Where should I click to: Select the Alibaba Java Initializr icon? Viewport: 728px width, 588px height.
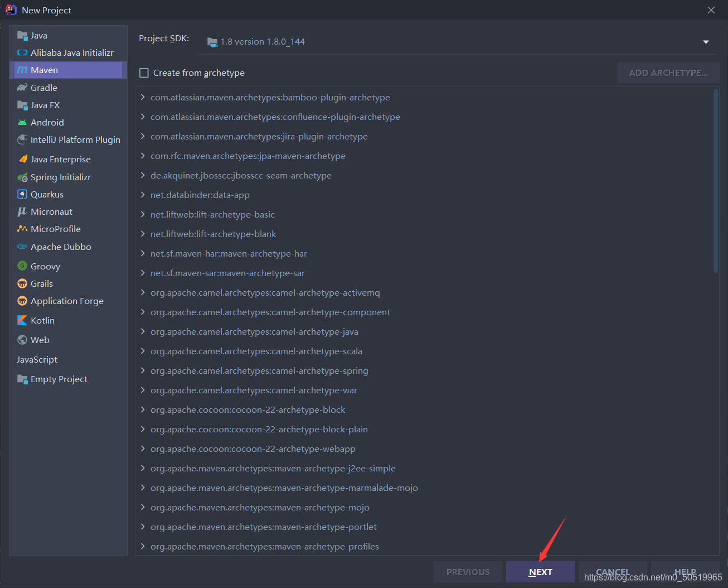(x=22, y=53)
